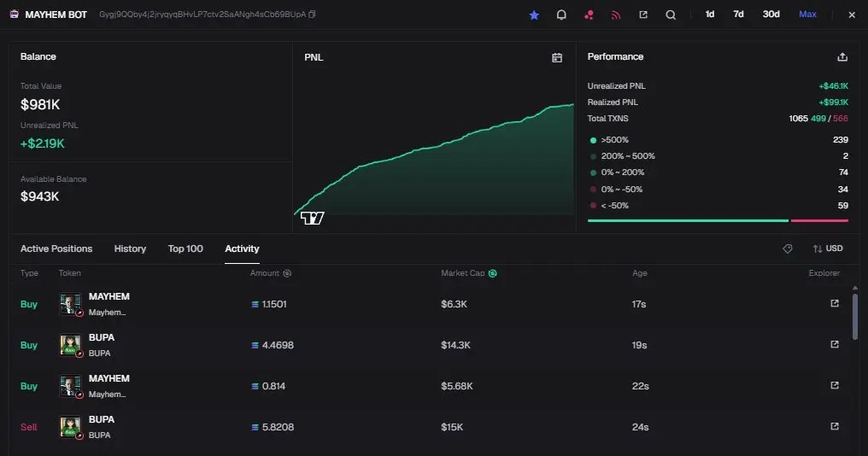The image size is (868, 456).
Task: Toggle the Amount column unit icon
Action: [x=287, y=273]
